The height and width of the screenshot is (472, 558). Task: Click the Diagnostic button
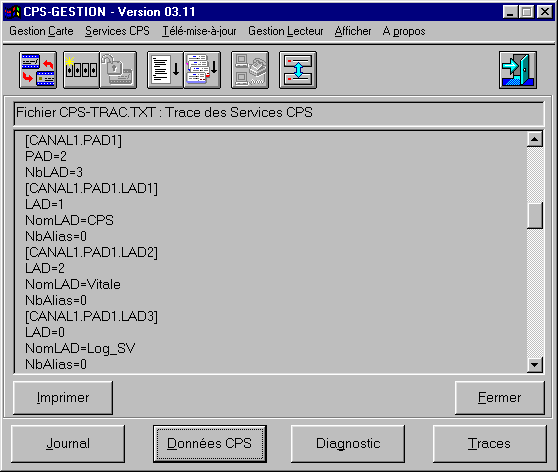[348, 444]
